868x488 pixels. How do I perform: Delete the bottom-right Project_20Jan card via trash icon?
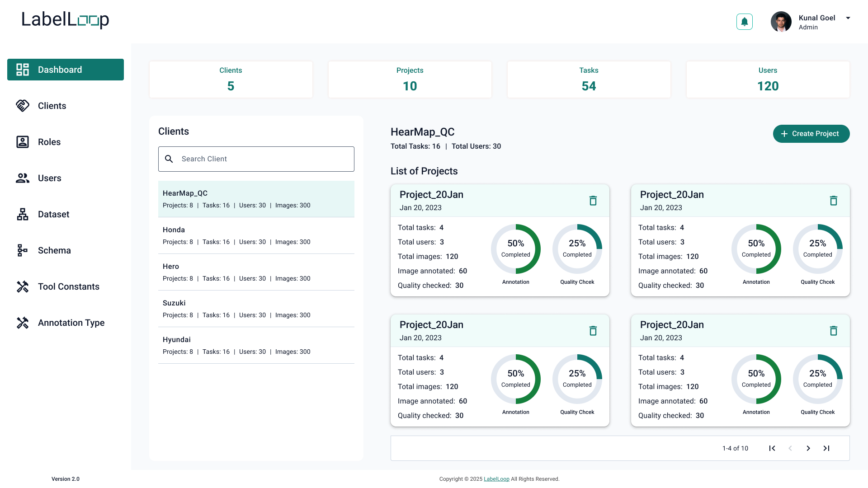point(834,331)
